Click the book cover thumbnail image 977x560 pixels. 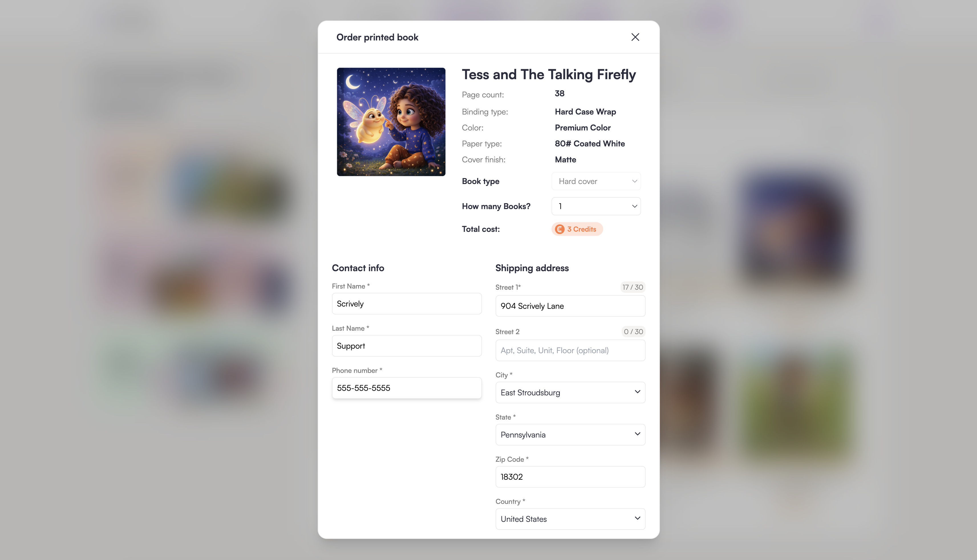(391, 122)
